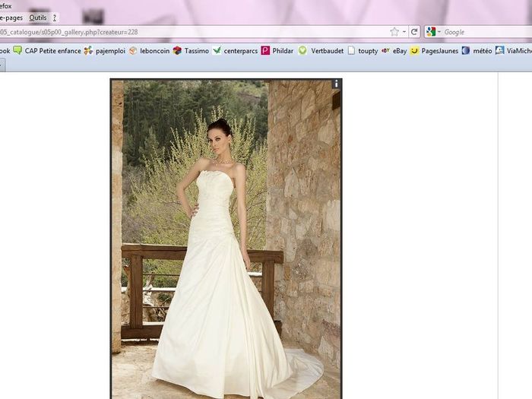Open the leboncoin bookmark
The width and height of the screenshot is (532, 399).
155,51
